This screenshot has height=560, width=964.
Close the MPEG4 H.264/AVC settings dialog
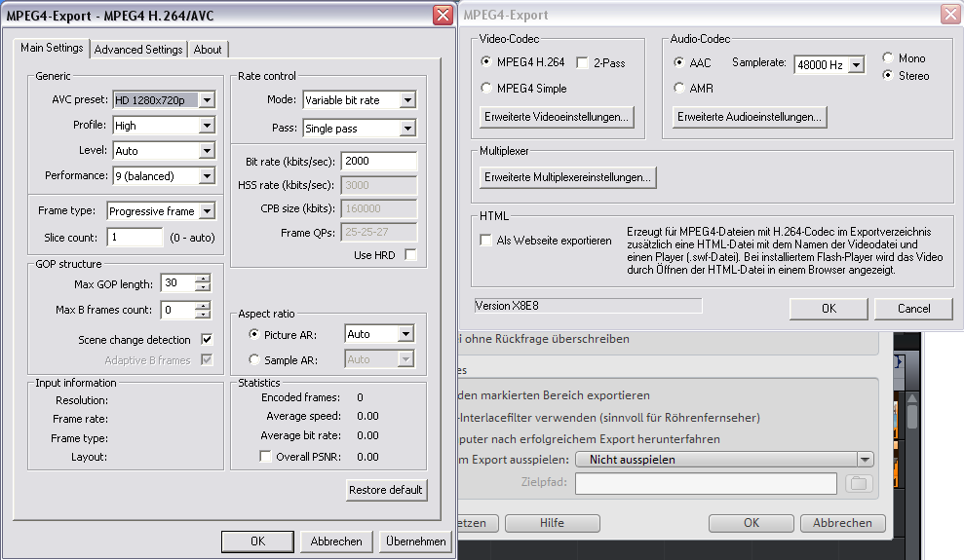(x=443, y=16)
